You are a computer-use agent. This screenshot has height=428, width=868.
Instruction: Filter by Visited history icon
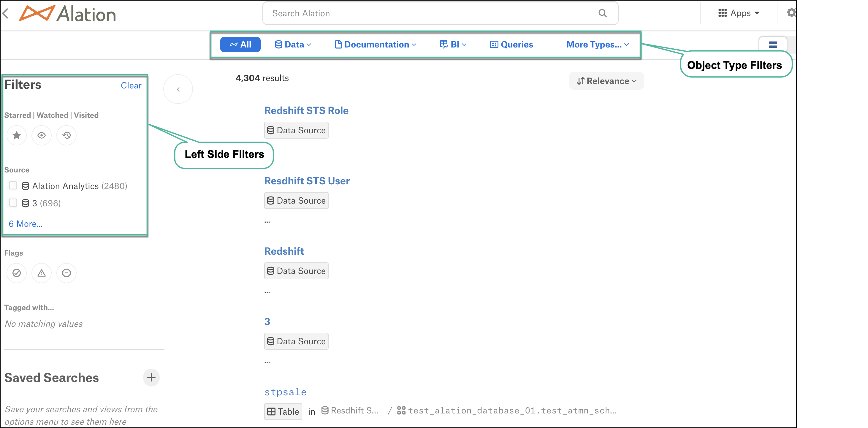(66, 135)
